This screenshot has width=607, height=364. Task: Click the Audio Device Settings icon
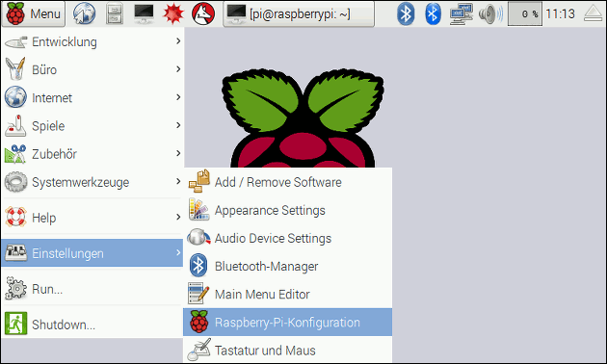click(199, 238)
